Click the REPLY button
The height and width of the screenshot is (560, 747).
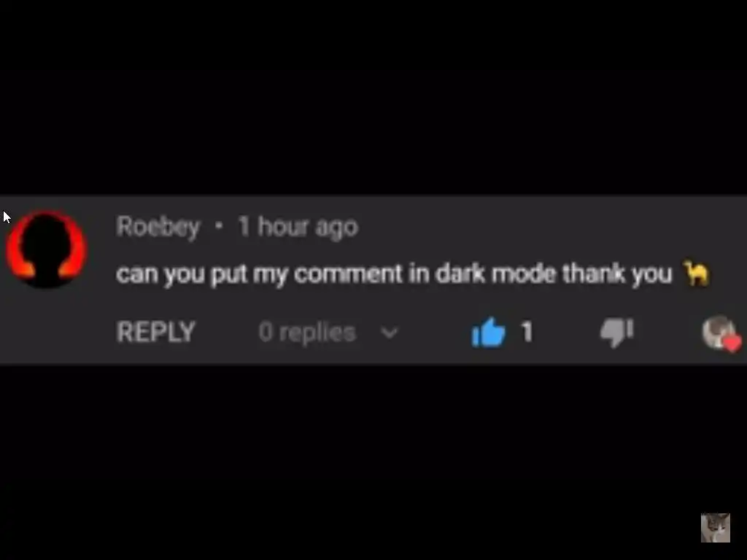tap(156, 332)
